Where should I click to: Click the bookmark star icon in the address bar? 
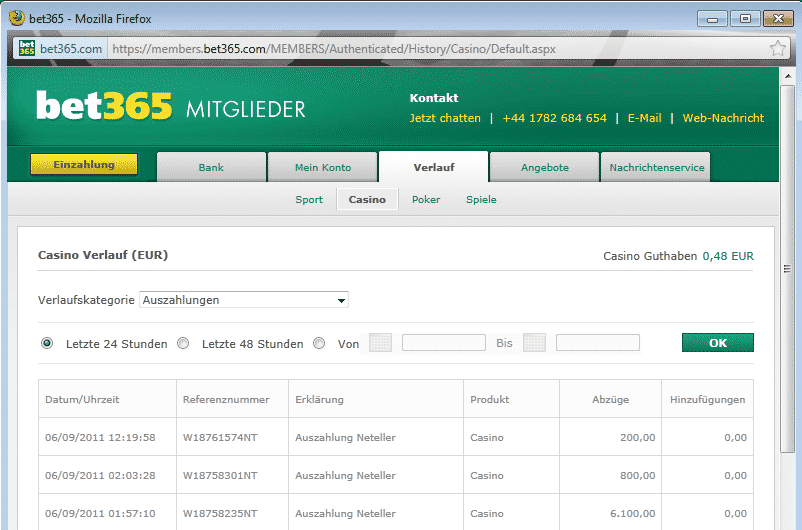coord(777,49)
